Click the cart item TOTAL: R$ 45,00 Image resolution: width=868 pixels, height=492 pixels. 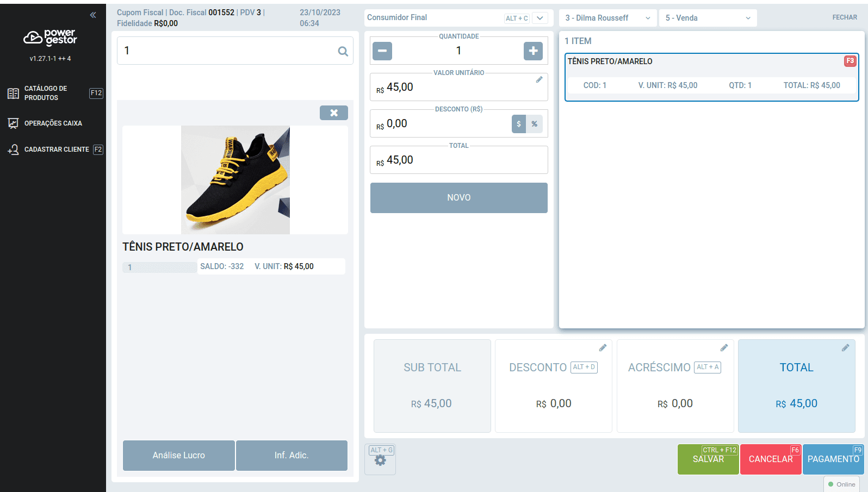(x=811, y=85)
